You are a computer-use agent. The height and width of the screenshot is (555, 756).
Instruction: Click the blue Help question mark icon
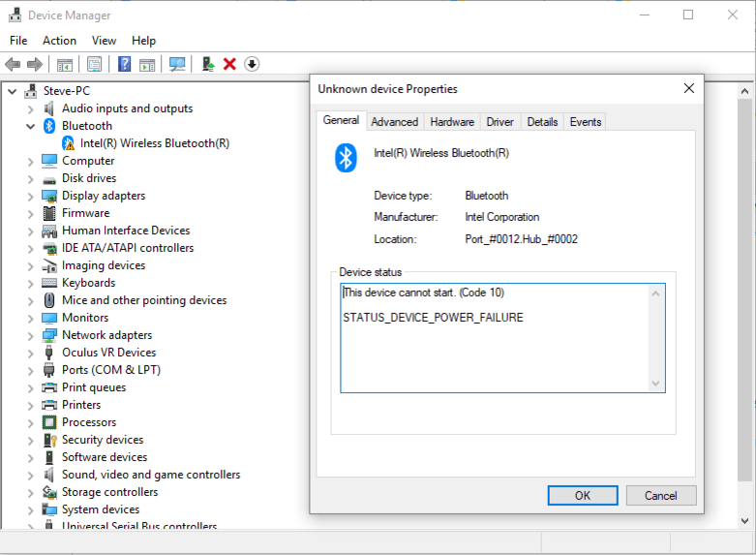[x=125, y=64]
